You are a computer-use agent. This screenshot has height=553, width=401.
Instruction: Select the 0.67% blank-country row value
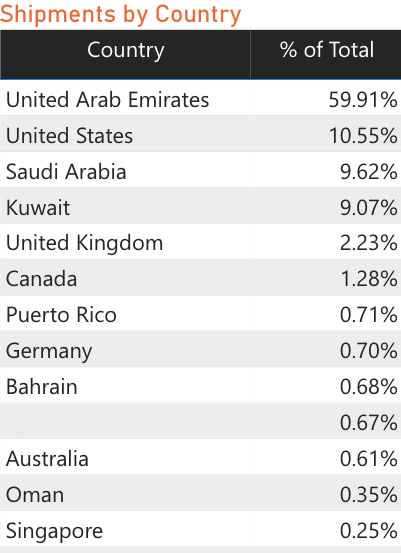326,423
